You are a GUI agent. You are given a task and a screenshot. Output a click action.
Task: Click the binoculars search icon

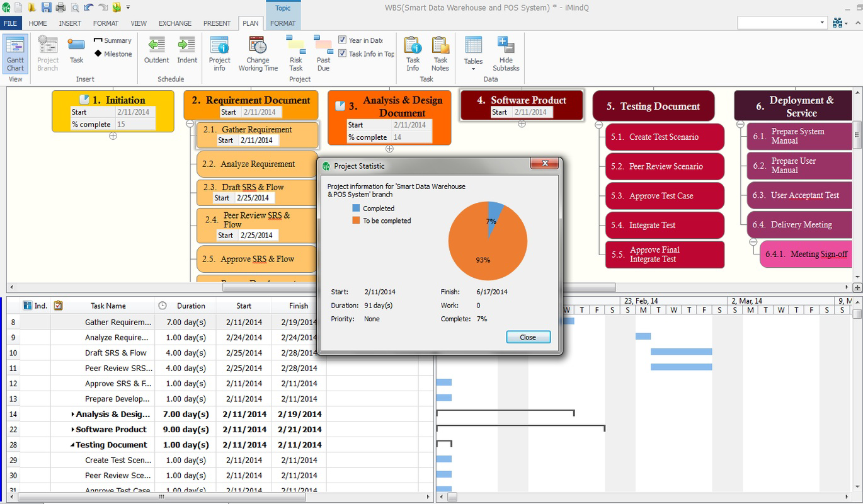[x=837, y=23]
